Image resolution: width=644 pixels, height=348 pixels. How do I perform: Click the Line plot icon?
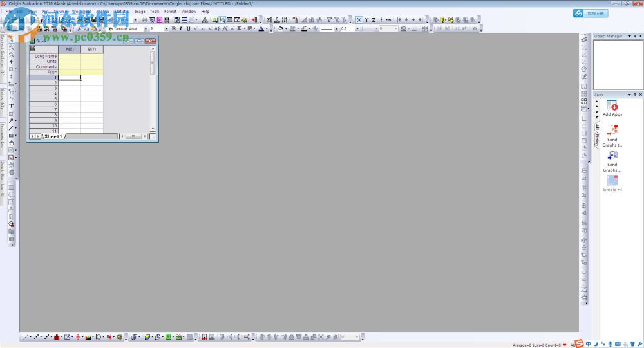coord(26,337)
